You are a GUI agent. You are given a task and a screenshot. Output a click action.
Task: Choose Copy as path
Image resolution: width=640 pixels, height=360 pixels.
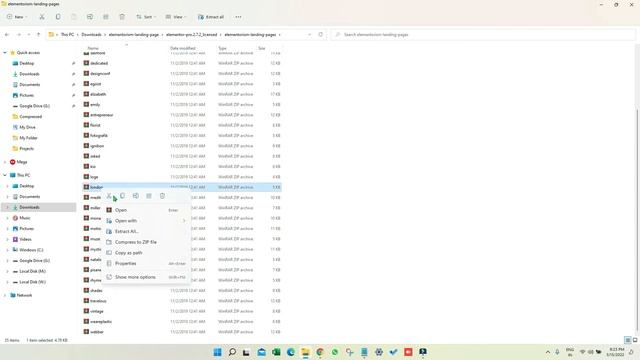(146, 253)
